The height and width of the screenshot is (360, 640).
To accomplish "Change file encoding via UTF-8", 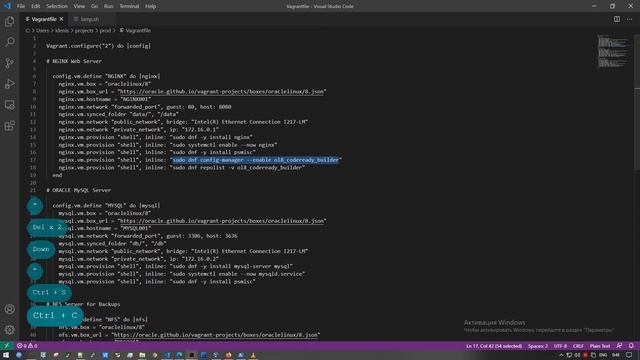I will [560, 346].
